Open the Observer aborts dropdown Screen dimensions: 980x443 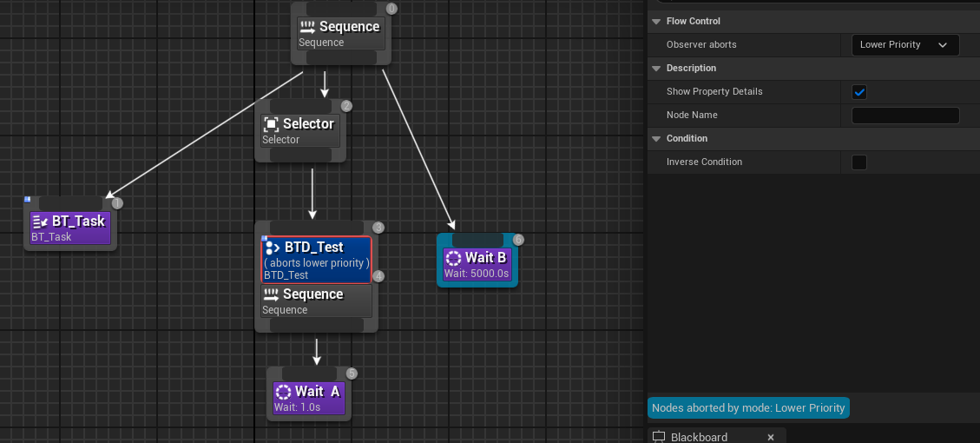pos(904,45)
